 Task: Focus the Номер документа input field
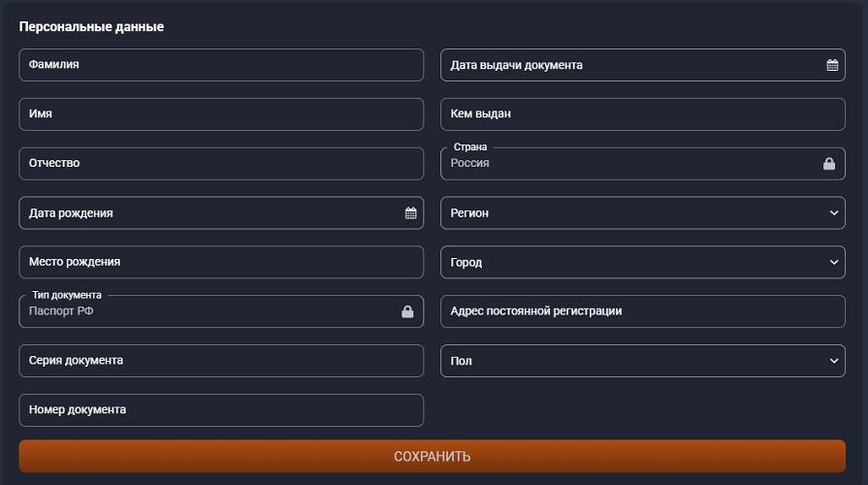click(x=221, y=409)
